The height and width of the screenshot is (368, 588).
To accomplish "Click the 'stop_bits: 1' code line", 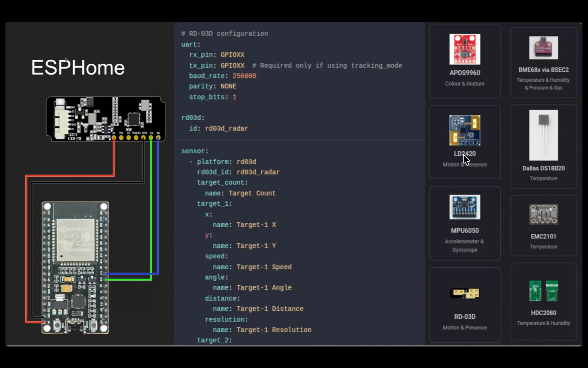I will [x=213, y=97].
